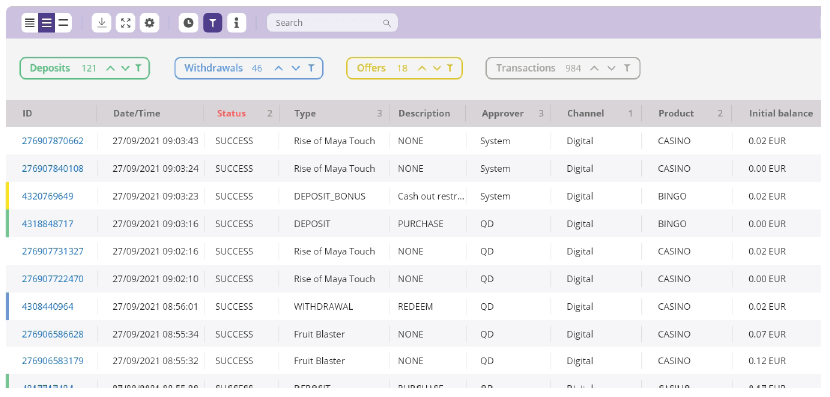Open transaction ID 276907870662
Viewport: 830px width, 397px height.
click(x=52, y=141)
